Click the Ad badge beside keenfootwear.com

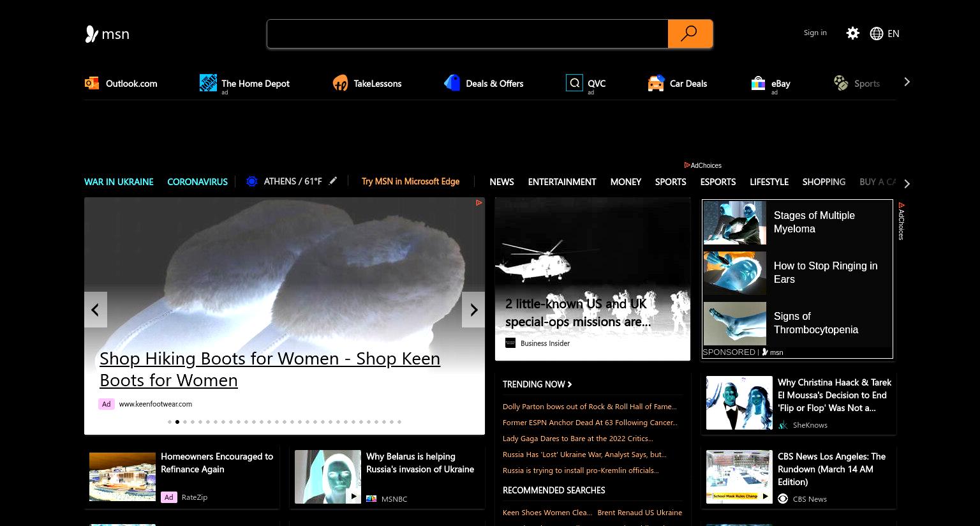(x=106, y=404)
